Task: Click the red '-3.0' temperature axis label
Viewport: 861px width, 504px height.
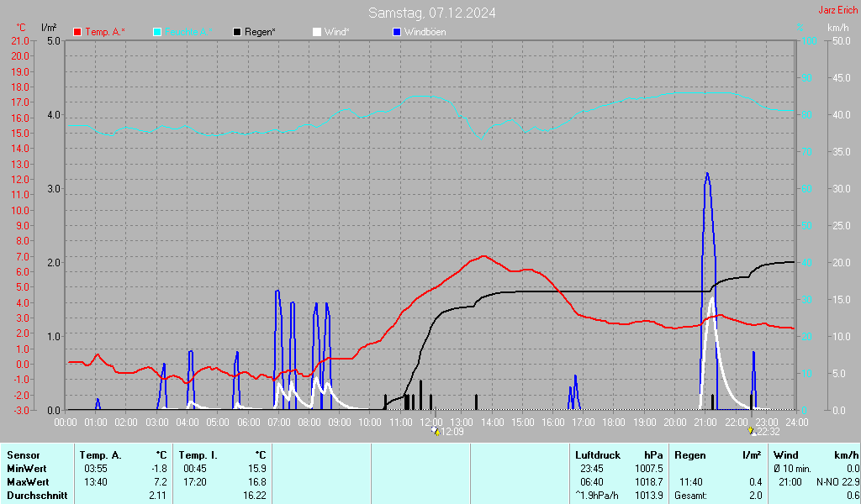Action: click(20, 410)
